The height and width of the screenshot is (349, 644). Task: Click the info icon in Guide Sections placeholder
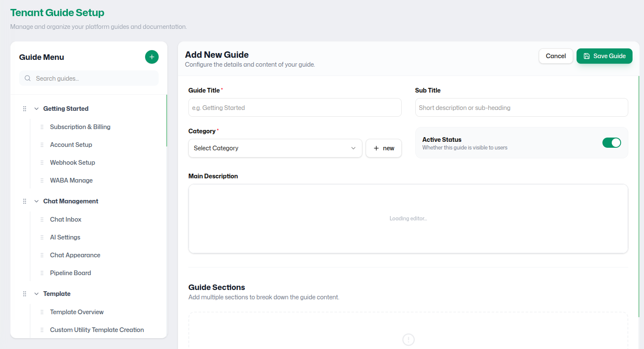click(x=408, y=339)
